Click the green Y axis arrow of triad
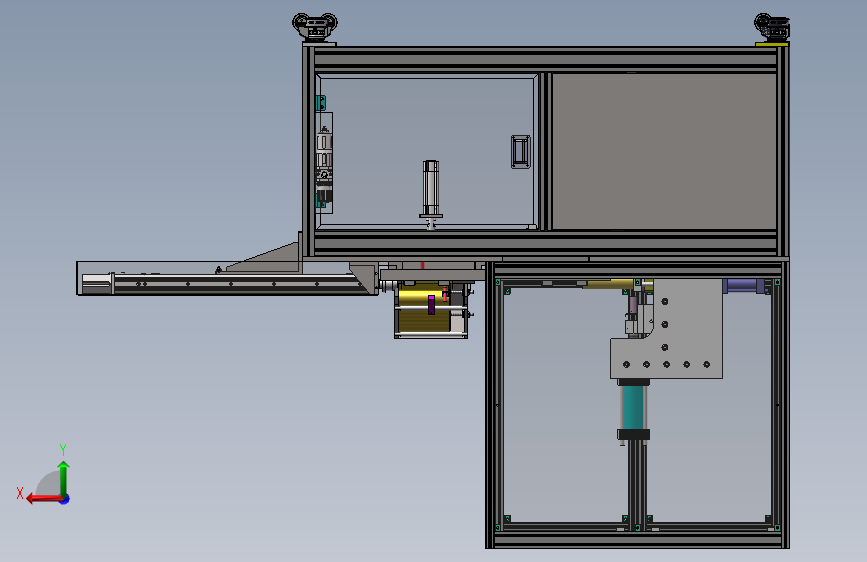 tap(64, 477)
